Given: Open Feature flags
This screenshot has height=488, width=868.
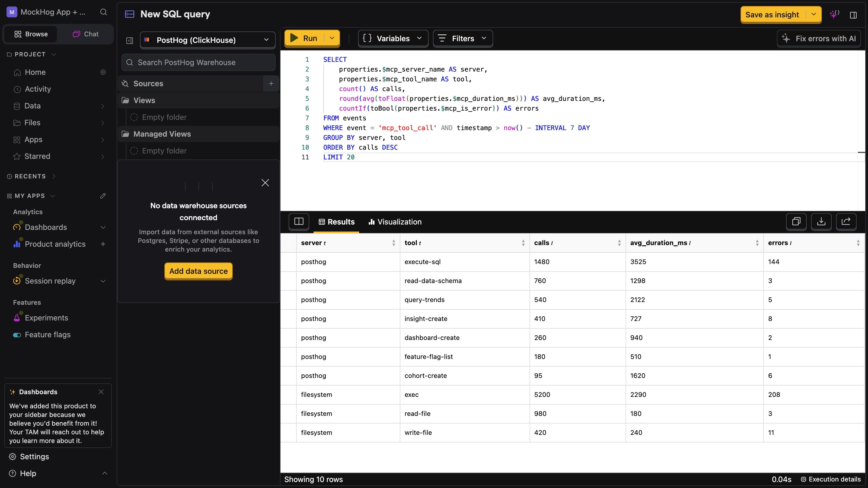Looking at the screenshot, I should pyautogui.click(x=47, y=335).
